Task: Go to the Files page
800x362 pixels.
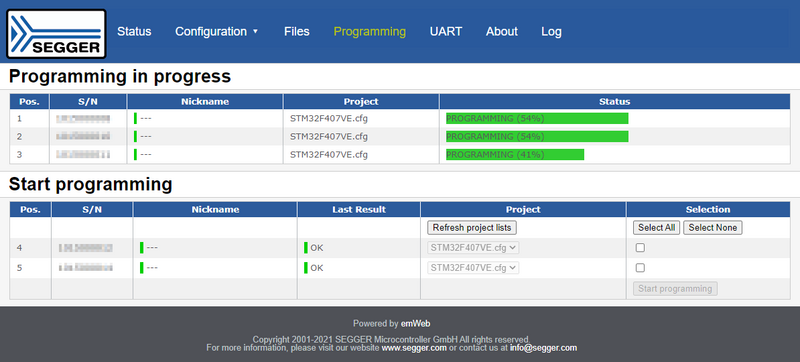Action: tap(297, 32)
